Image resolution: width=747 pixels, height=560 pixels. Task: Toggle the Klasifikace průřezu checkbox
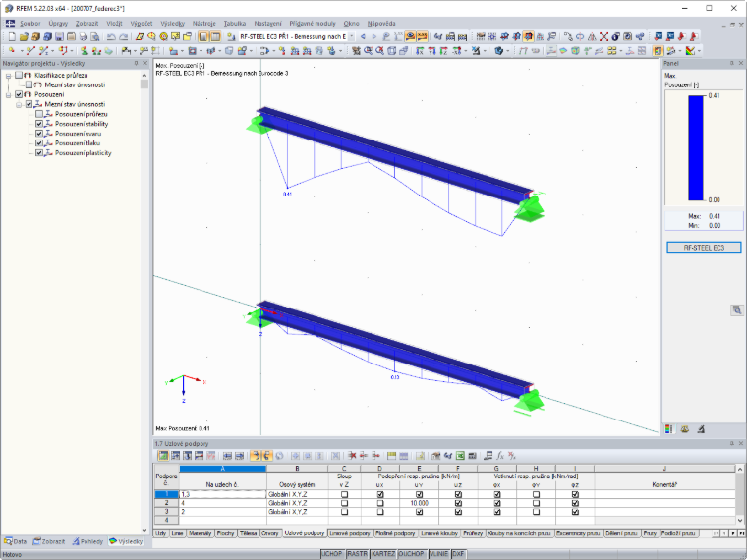19,76
